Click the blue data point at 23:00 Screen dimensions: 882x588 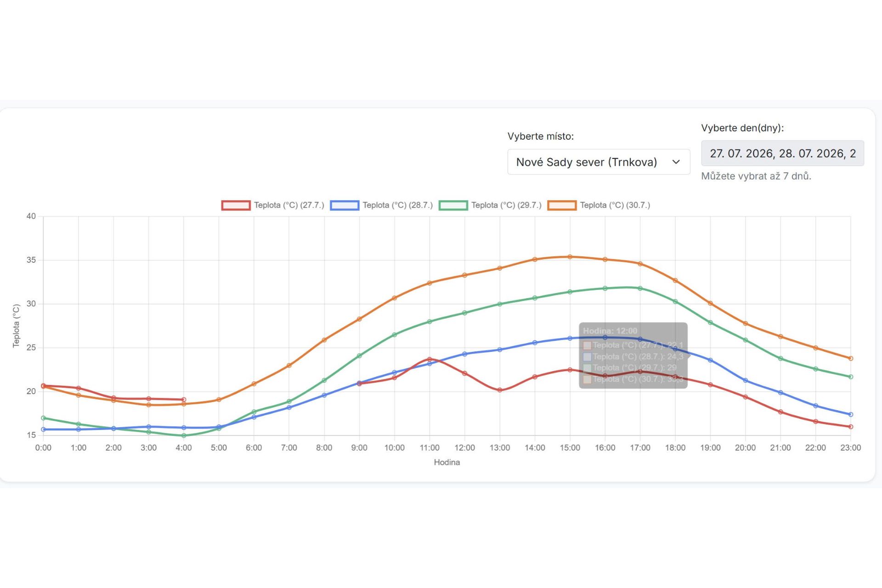pyautogui.click(x=851, y=414)
